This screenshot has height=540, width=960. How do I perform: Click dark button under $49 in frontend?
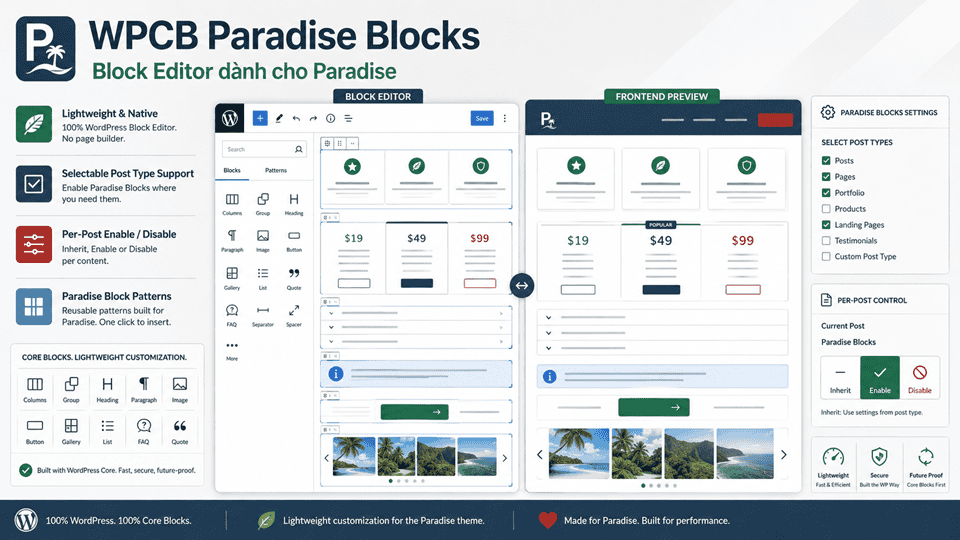pos(661,290)
